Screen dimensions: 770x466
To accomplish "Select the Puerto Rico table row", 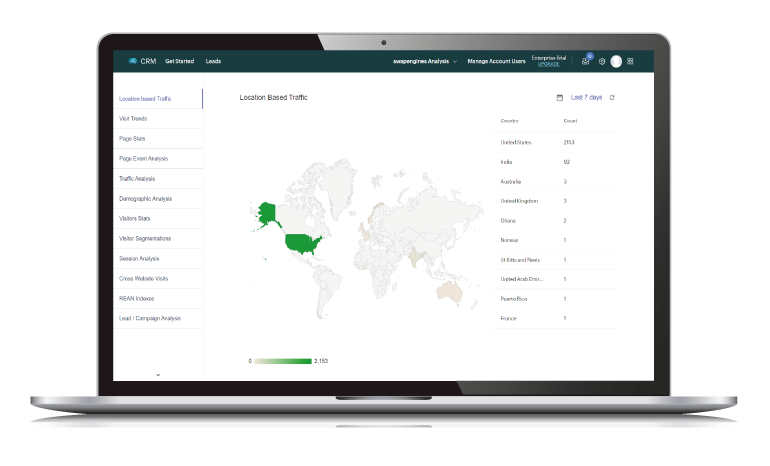I will click(554, 299).
